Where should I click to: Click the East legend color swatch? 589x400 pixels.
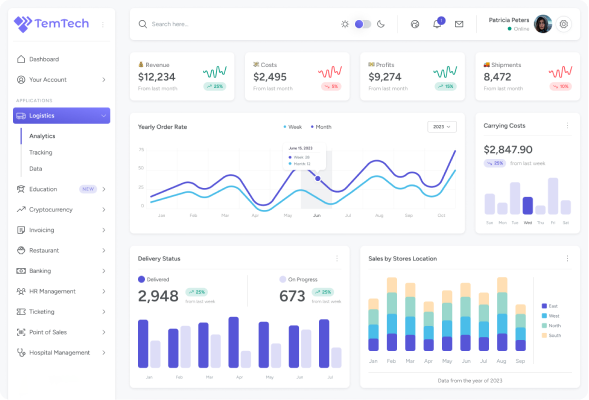tap(544, 306)
